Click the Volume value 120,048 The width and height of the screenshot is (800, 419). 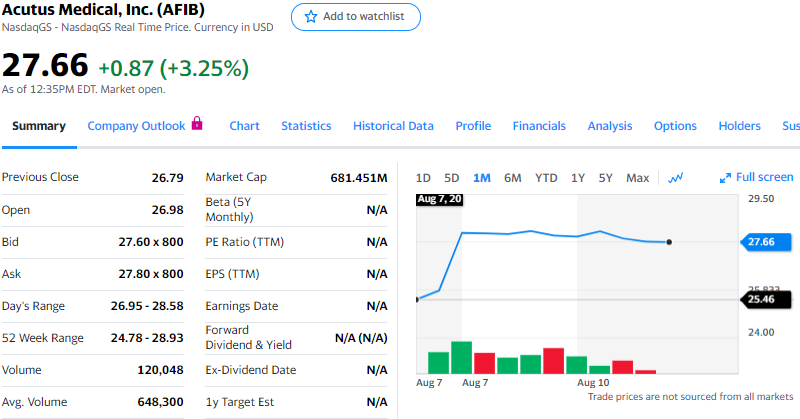[x=160, y=370]
